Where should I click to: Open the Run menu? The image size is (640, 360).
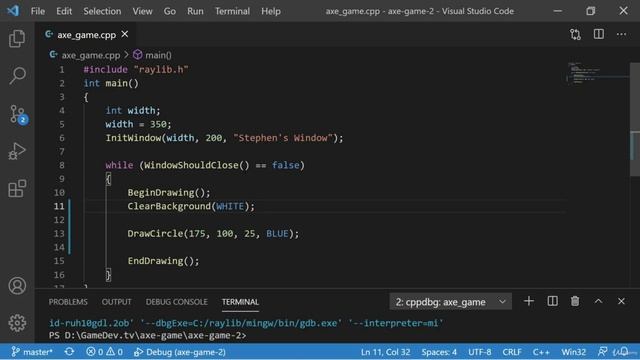pyautogui.click(x=195, y=11)
